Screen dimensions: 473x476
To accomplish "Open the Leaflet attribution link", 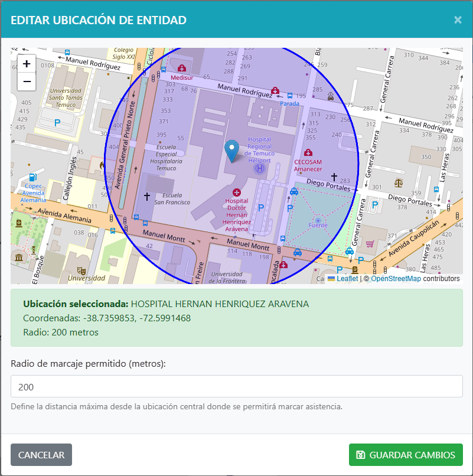I will pyautogui.click(x=347, y=279).
